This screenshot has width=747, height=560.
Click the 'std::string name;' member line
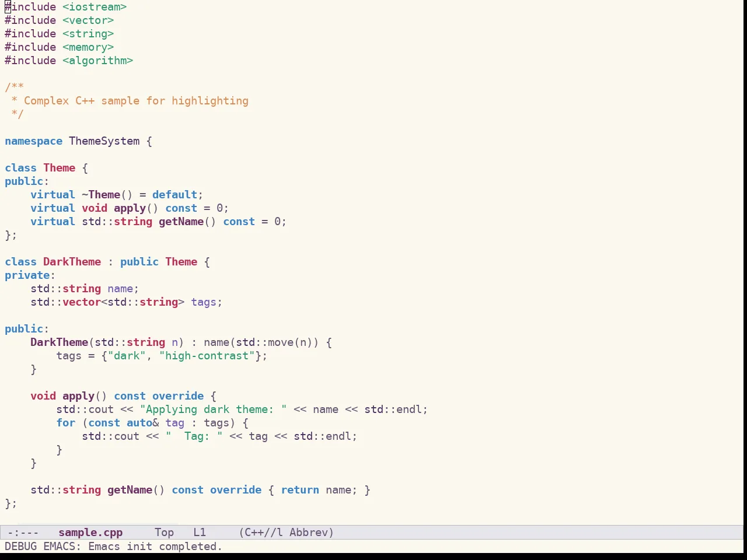coord(85,289)
